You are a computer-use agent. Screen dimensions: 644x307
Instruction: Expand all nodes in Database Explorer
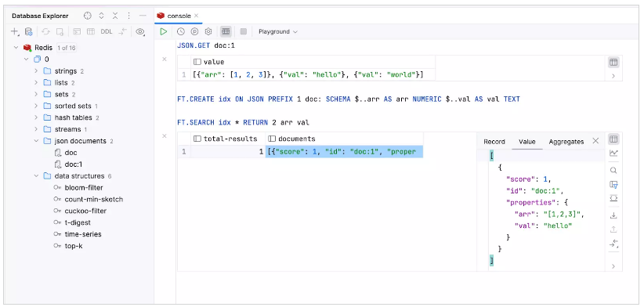coord(101,16)
